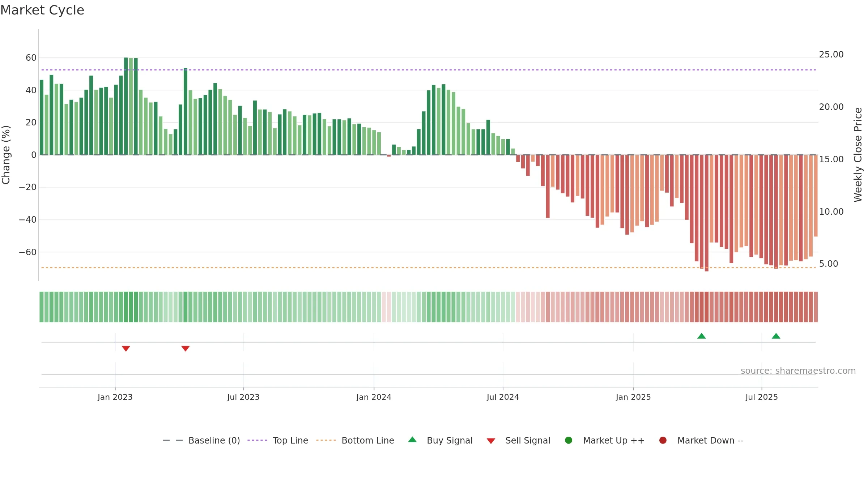This screenshot has height=488, width=868.
Task: Toggle the Bottom Line legend entry
Action: tap(355, 440)
